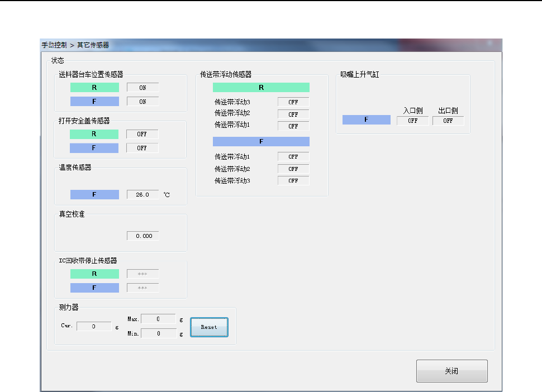Viewport: 542px width, 392px height.
Task: Select F bar under 打开安全盖传感器
Action: (x=94, y=148)
